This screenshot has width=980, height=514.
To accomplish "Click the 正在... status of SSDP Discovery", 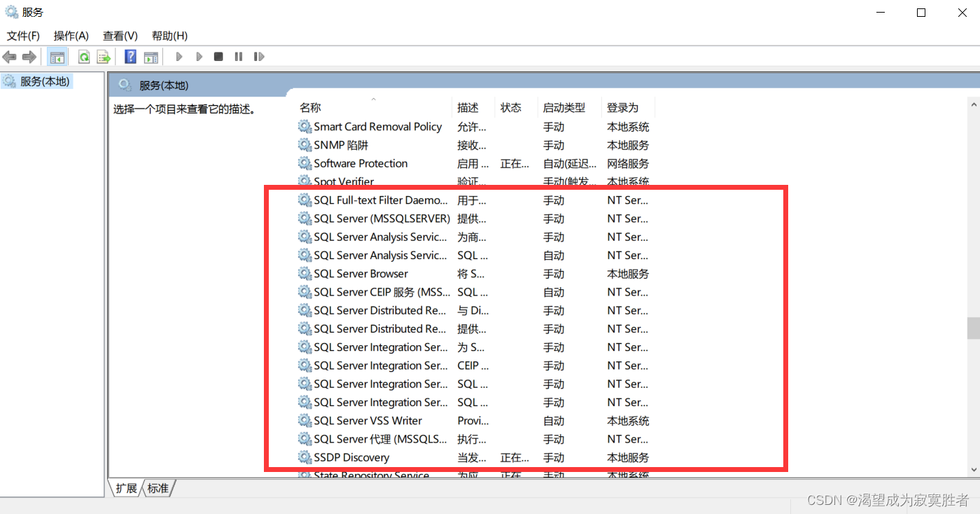I will pyautogui.click(x=514, y=457).
